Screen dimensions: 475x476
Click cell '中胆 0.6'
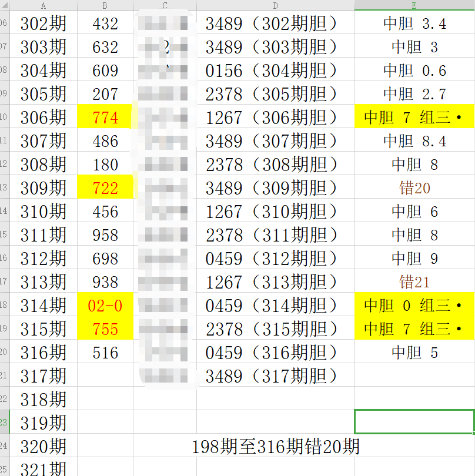coord(414,71)
